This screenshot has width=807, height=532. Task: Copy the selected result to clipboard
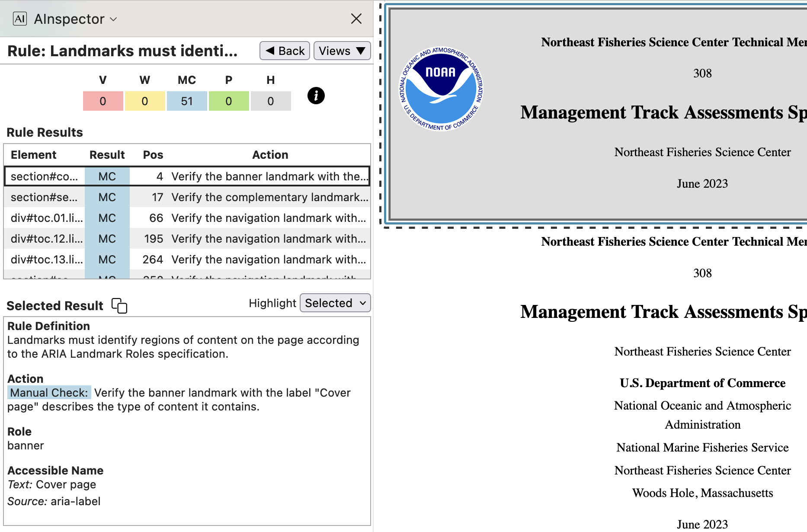(119, 305)
